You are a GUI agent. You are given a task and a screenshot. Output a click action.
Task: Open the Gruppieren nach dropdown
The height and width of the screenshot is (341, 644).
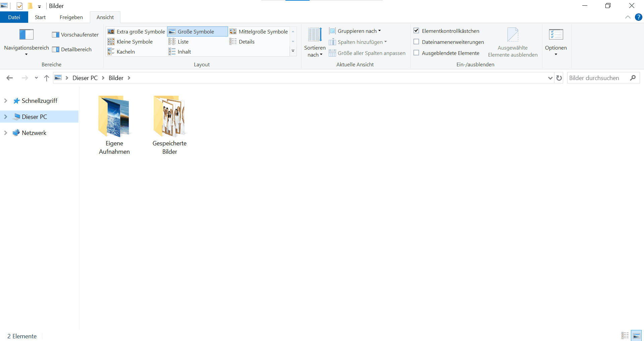[x=356, y=31]
